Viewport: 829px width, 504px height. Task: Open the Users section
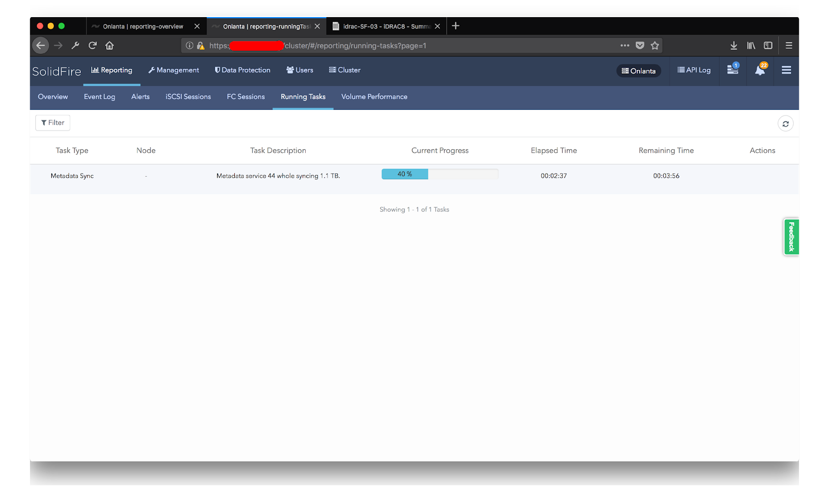tap(299, 70)
